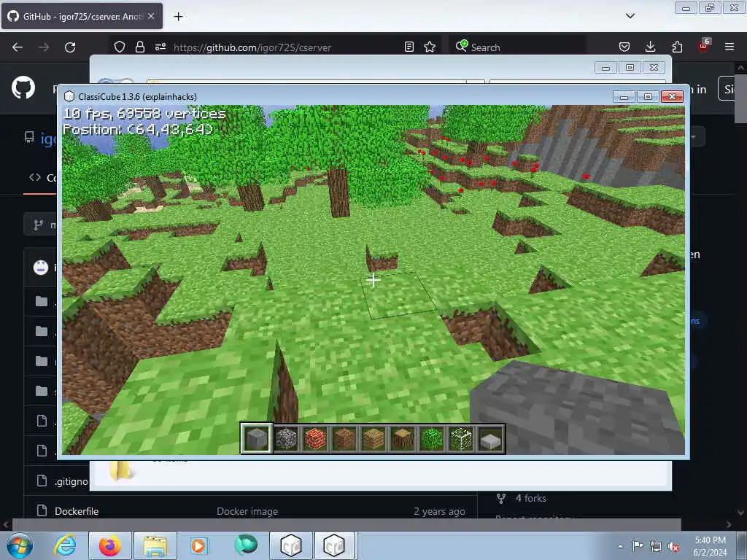Select the red brick block in hotbar

[315, 438]
